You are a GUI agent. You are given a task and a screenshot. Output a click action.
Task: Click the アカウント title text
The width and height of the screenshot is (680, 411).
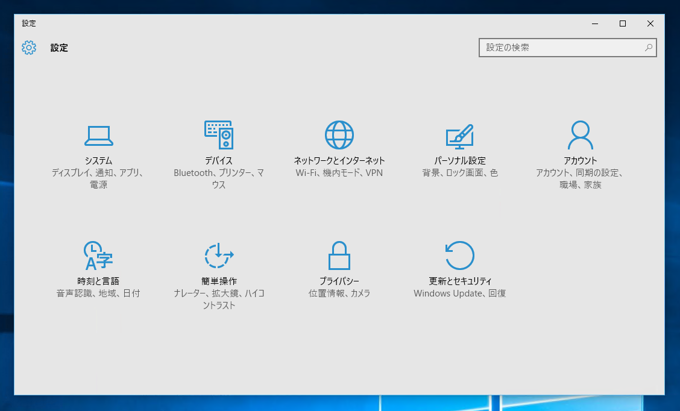(x=580, y=160)
